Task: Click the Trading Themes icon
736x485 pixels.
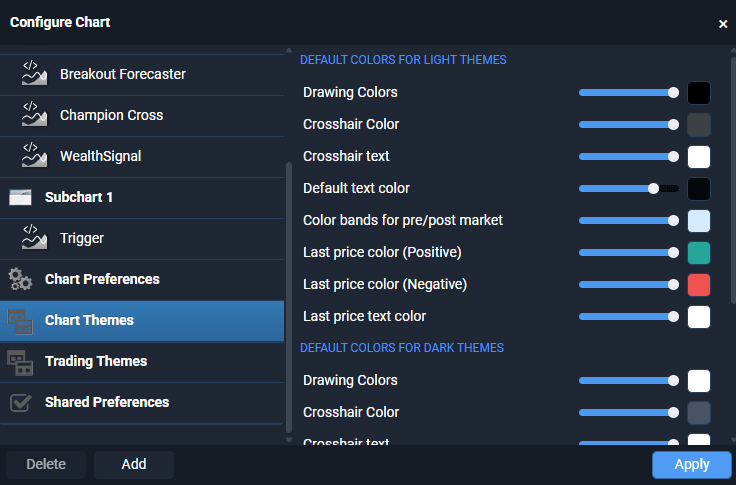Action: coord(20,362)
